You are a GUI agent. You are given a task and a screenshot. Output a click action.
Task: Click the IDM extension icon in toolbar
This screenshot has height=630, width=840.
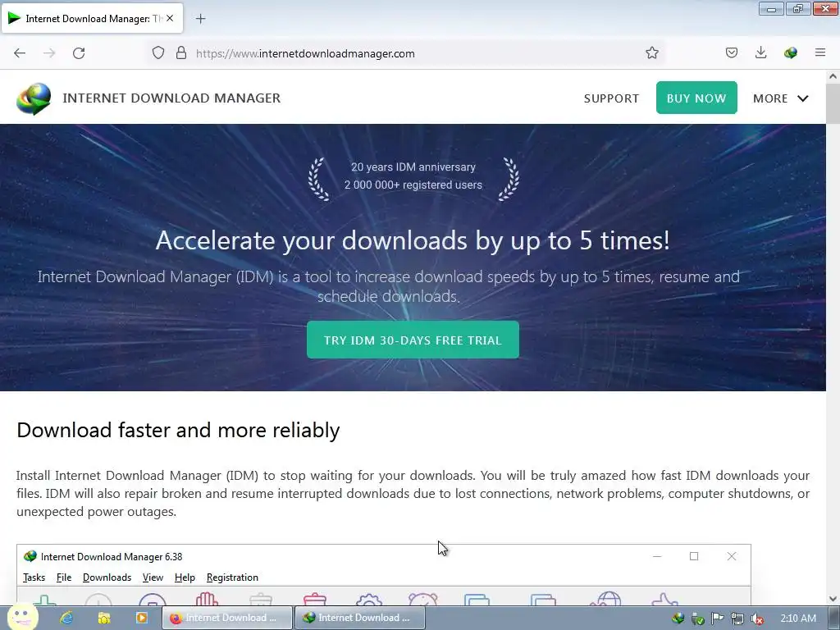[791, 52]
